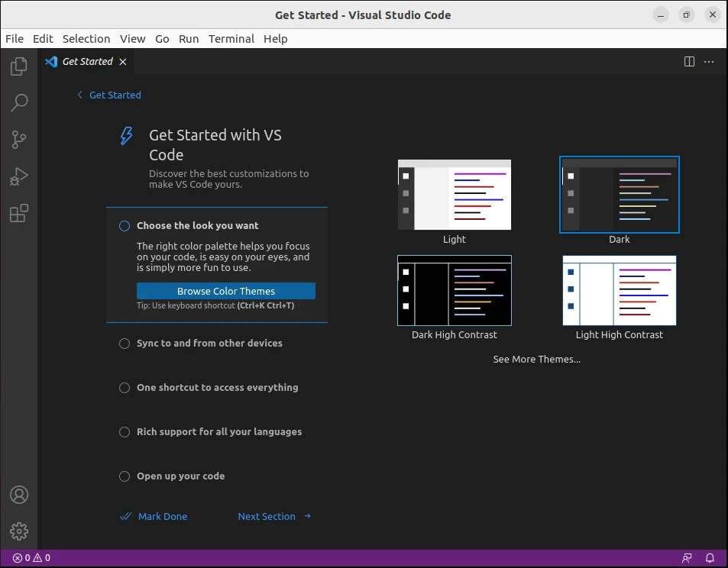Open the Search view in activity bar

19,102
